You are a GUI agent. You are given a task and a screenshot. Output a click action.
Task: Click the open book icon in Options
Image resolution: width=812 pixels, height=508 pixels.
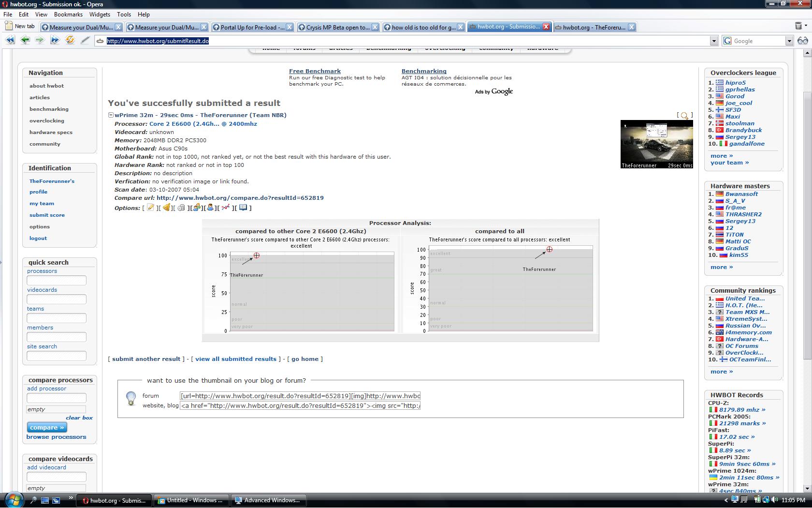[243, 208]
